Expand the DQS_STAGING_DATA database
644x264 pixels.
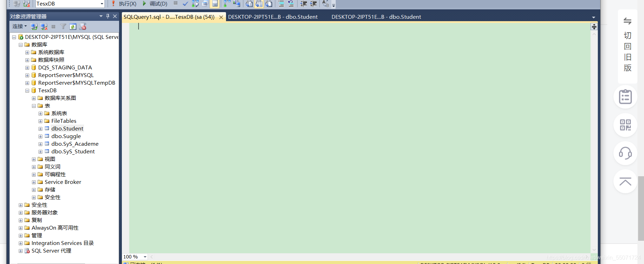[x=27, y=68]
